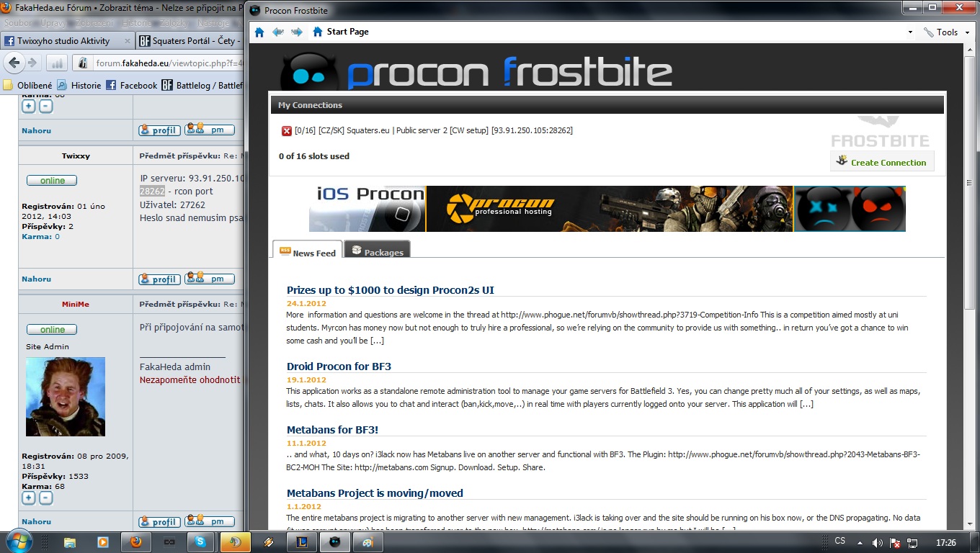Open profil button below MiniMe's post

pos(159,521)
